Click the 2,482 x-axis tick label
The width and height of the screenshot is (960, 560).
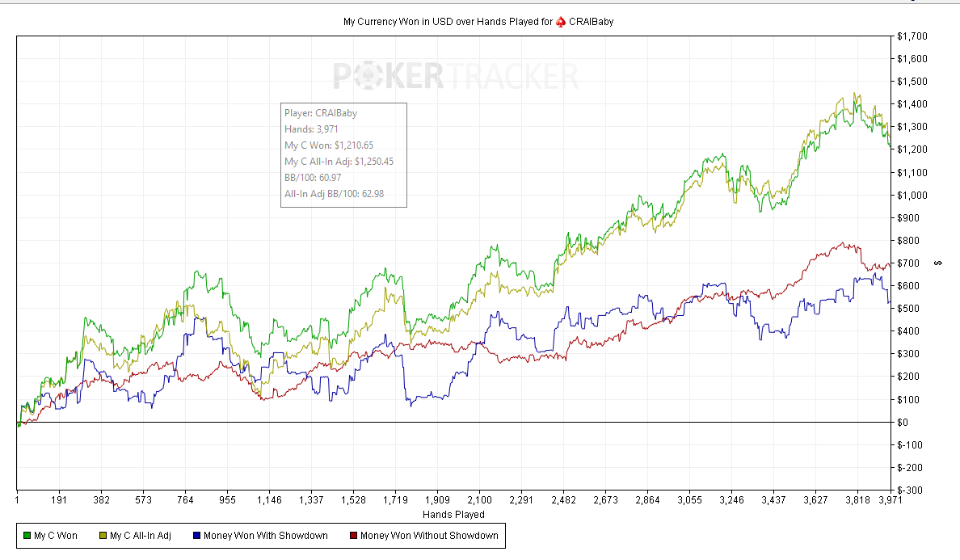point(563,500)
